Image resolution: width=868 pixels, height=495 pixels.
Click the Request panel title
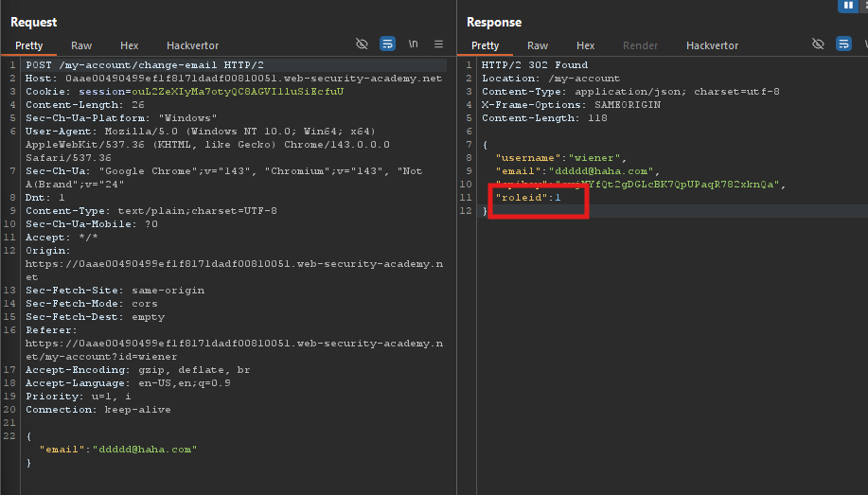[33, 22]
